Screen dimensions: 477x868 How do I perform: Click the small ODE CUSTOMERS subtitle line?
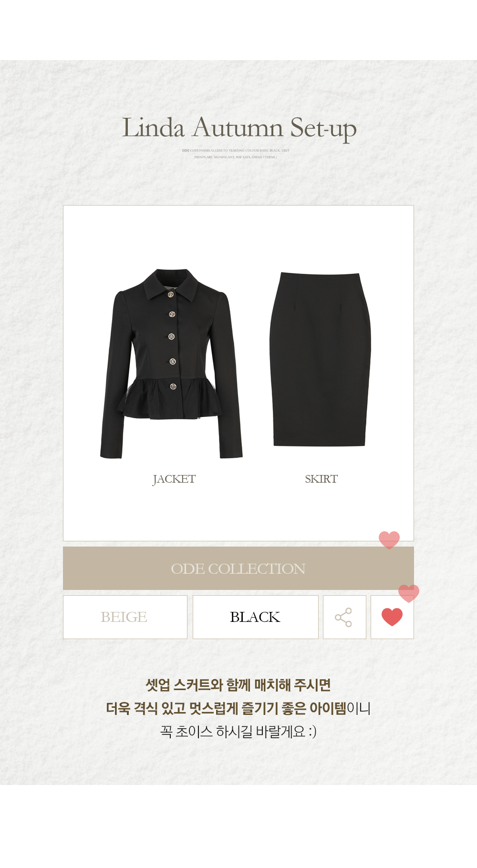(236, 150)
